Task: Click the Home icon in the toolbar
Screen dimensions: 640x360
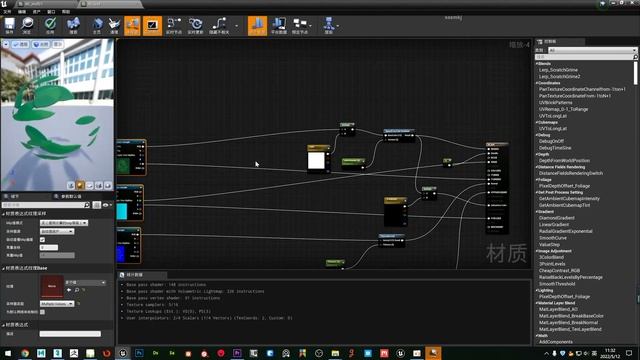Action: coord(97,26)
